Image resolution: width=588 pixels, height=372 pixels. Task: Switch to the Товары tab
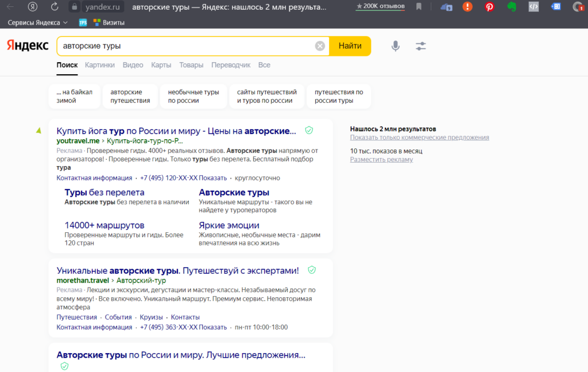tap(191, 65)
